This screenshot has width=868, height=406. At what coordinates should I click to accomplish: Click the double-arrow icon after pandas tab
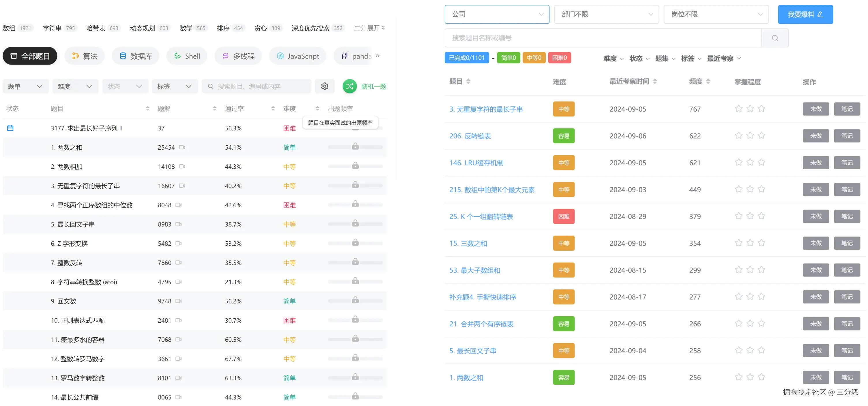coord(377,56)
